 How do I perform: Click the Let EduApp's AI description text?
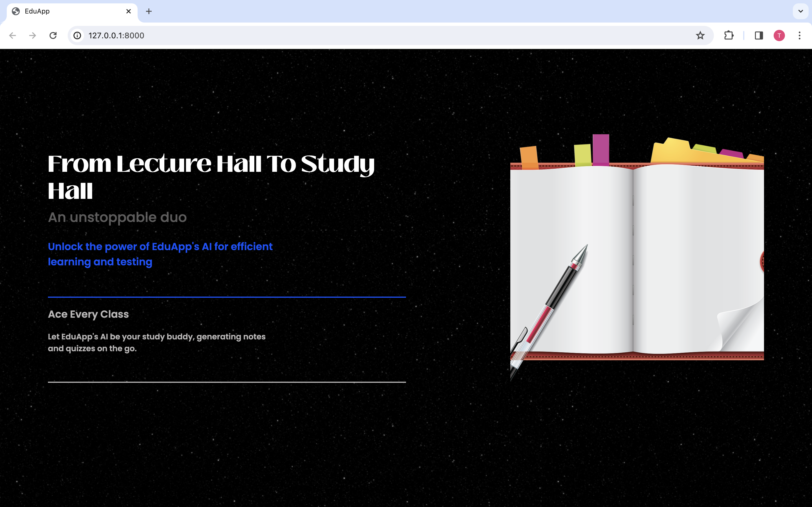[156, 342]
